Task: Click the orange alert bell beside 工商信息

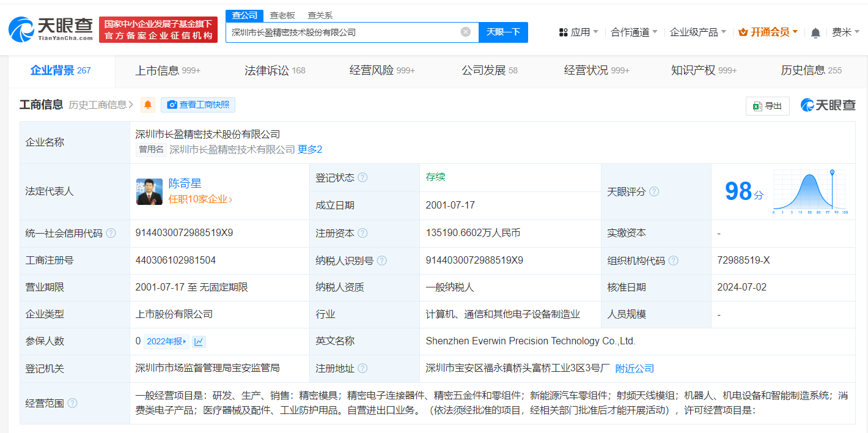Action: tap(148, 105)
